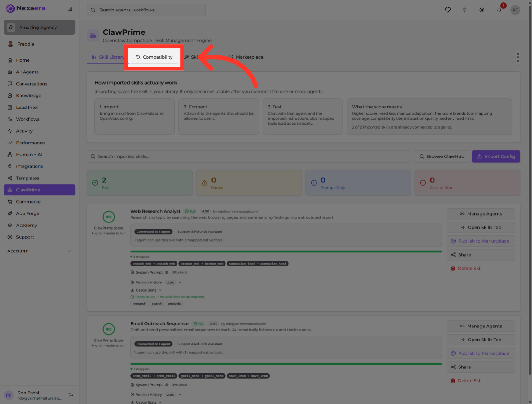Image resolution: width=532 pixels, height=404 pixels.
Task: Publish Web Research Analyst to Marketplace
Action: coord(481,241)
